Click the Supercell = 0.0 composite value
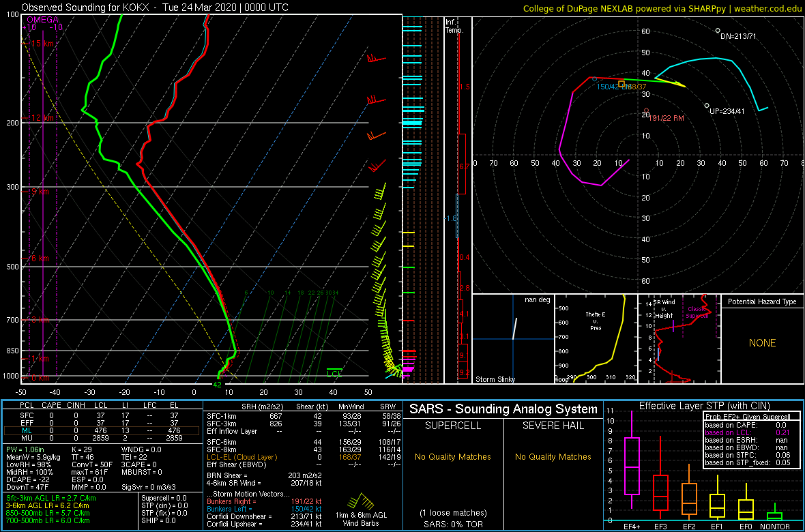 point(164,498)
